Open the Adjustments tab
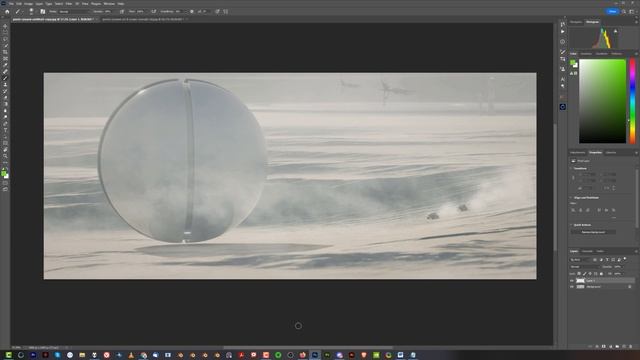The width and height of the screenshot is (640, 360). pyautogui.click(x=577, y=152)
